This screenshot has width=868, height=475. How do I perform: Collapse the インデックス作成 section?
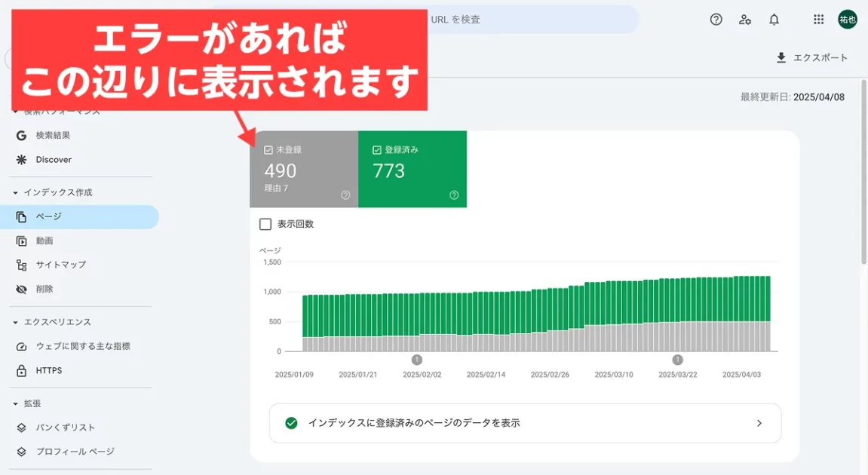[x=16, y=193]
